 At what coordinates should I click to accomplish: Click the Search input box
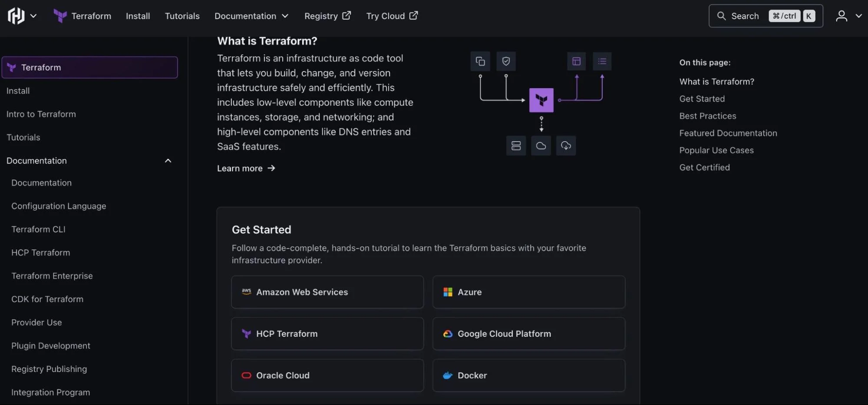tap(766, 16)
